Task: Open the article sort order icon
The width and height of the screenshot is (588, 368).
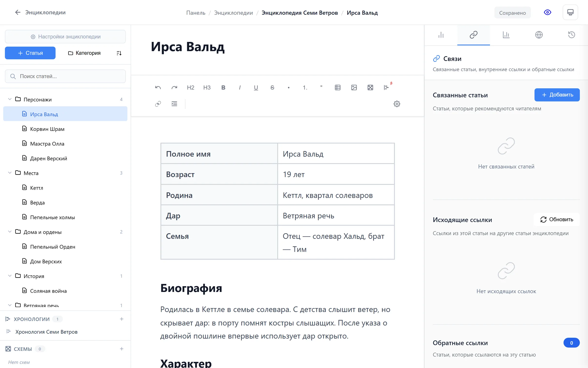Action: (x=119, y=53)
